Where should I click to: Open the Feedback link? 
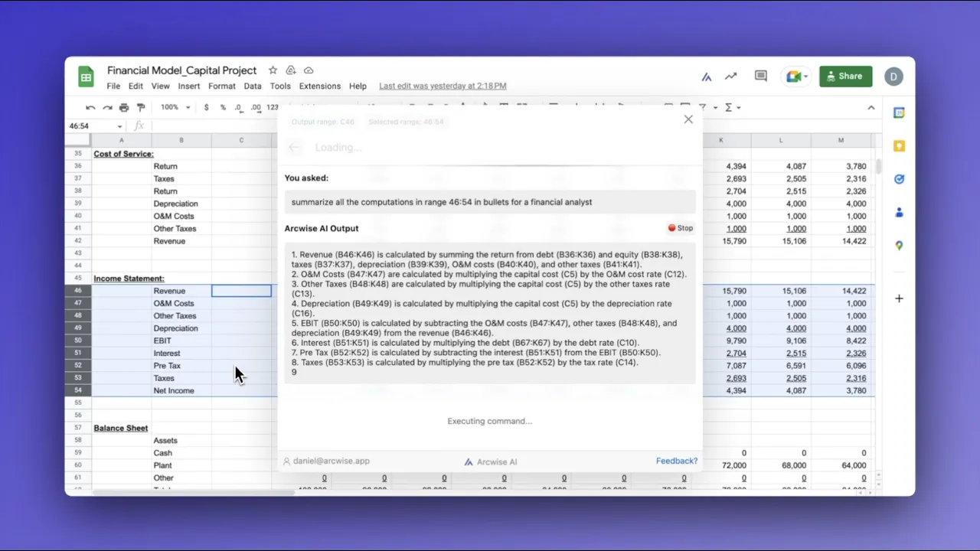[x=677, y=461]
